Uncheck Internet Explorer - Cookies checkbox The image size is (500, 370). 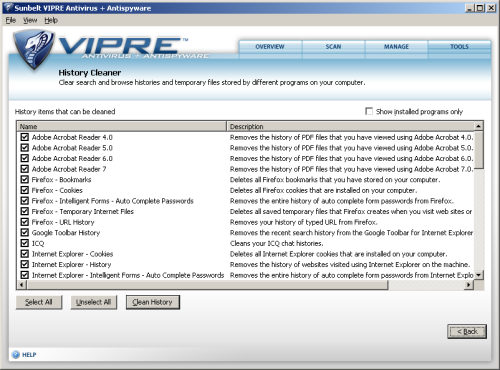pyautogui.click(x=25, y=254)
